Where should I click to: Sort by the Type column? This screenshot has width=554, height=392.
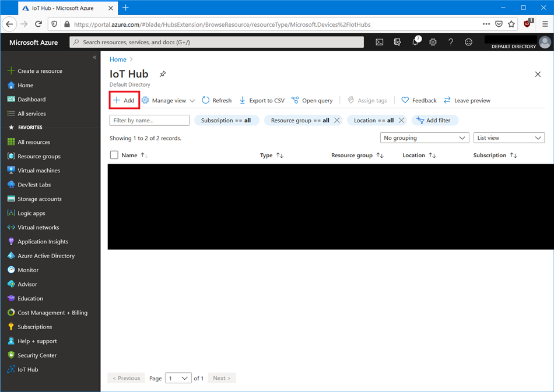(271, 156)
